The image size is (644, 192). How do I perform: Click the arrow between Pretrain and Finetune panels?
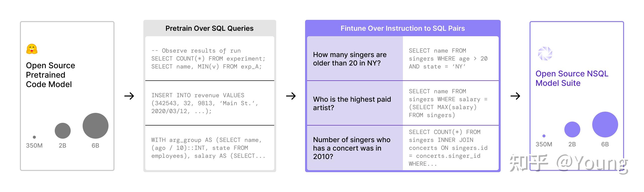(291, 96)
